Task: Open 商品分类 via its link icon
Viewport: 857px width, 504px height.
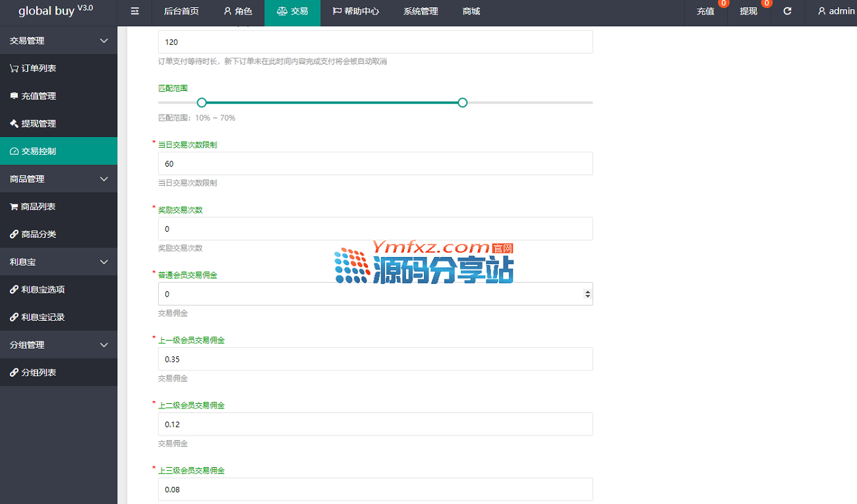Action: 15,235
